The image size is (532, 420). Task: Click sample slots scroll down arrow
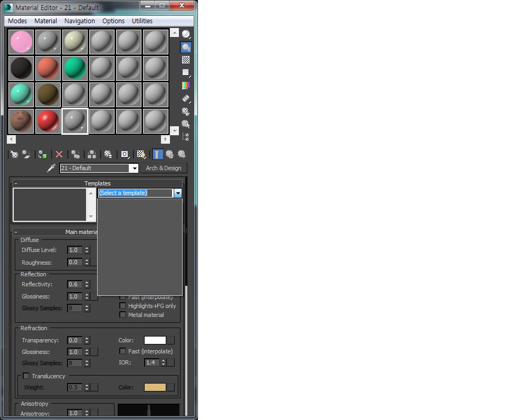coord(174,130)
